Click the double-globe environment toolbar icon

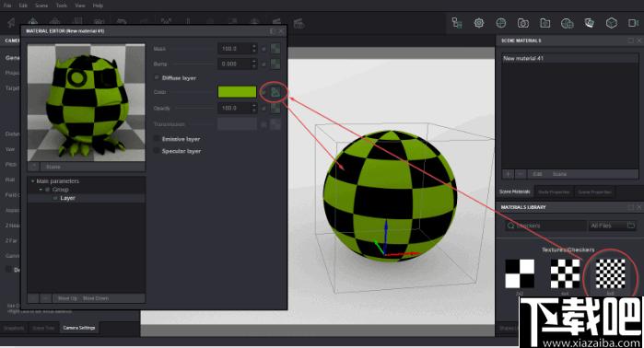[568, 23]
